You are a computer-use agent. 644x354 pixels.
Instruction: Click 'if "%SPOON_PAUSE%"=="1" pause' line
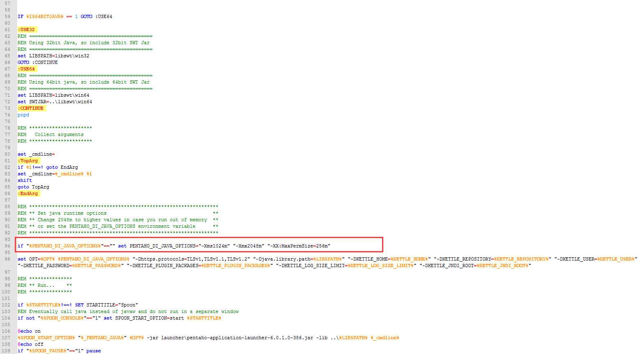coord(59,351)
